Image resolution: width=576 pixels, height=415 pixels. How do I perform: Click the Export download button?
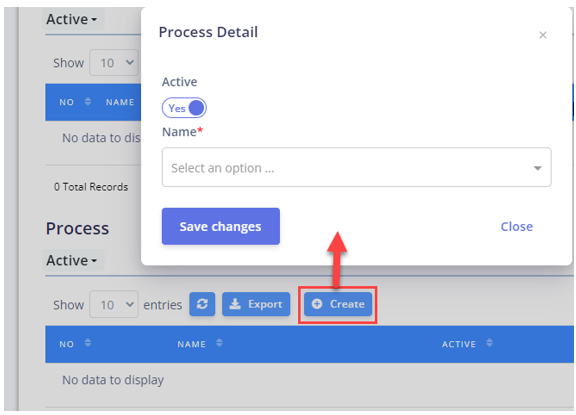pyautogui.click(x=256, y=304)
